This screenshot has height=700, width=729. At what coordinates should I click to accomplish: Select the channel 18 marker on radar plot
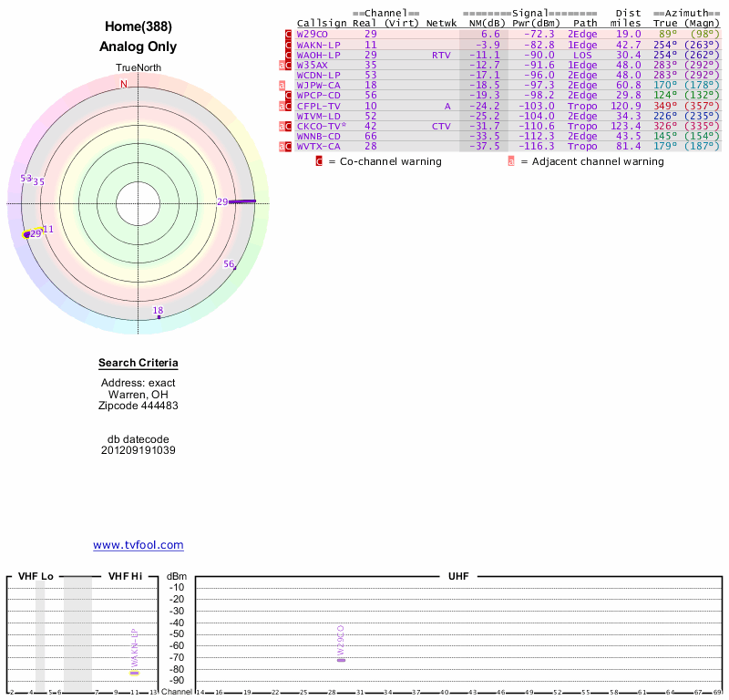point(158,313)
